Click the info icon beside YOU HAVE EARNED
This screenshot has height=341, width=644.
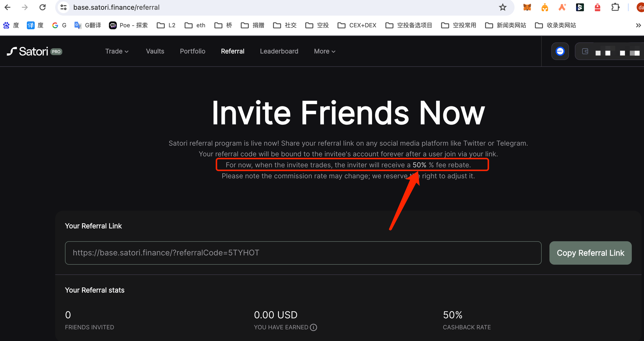(x=314, y=327)
